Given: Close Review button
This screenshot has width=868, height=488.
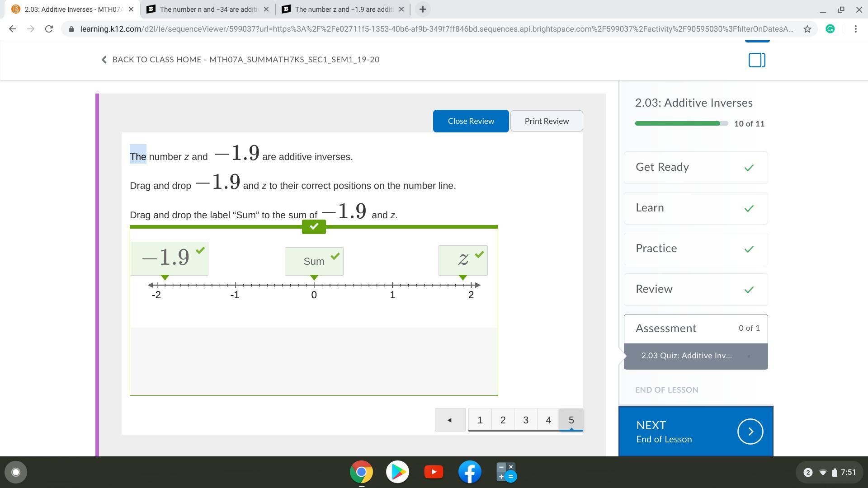Looking at the screenshot, I should (x=471, y=121).
